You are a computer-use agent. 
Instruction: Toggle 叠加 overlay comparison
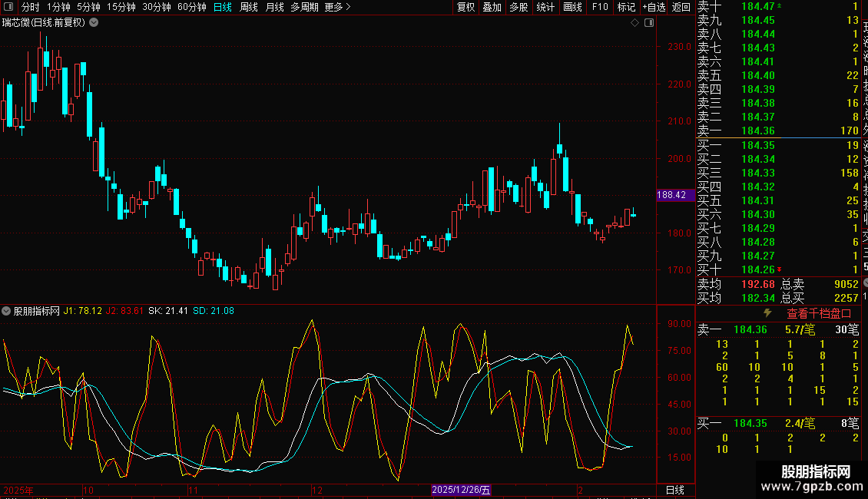tap(492, 7)
